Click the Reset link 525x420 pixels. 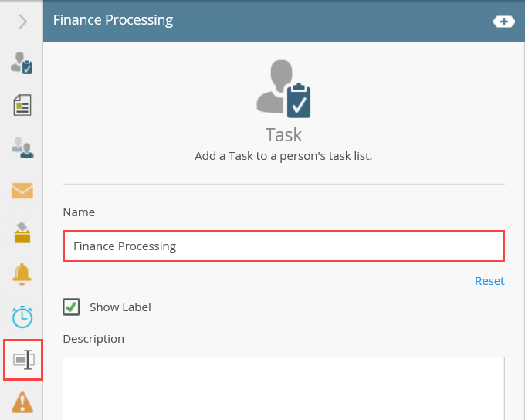(489, 281)
